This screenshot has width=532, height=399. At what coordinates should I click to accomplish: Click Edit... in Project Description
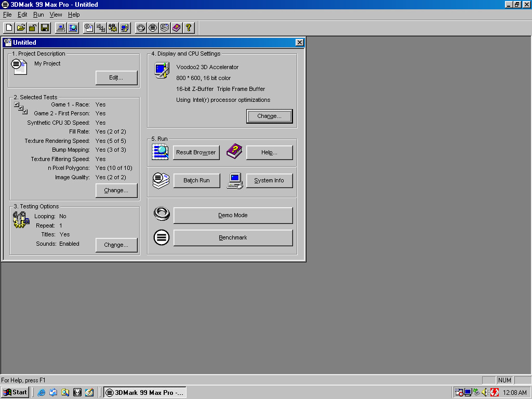(x=116, y=78)
